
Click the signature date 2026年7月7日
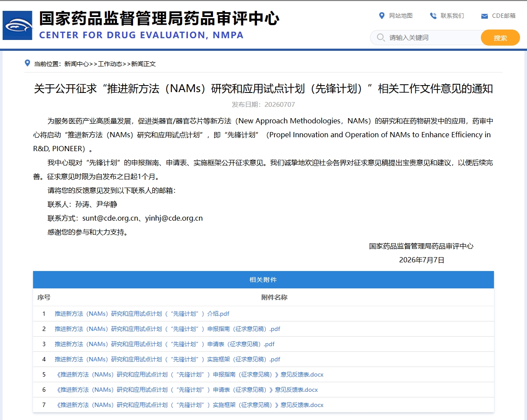(422, 260)
